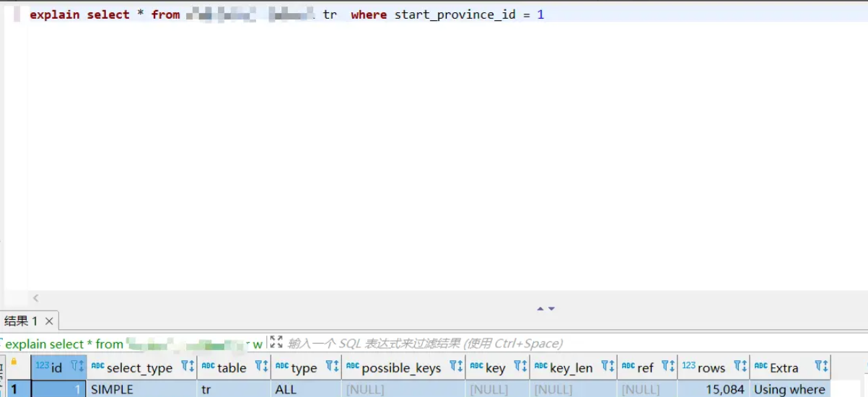The width and height of the screenshot is (868, 397).
Task: Click the id cell with value 1
Action: [59, 389]
